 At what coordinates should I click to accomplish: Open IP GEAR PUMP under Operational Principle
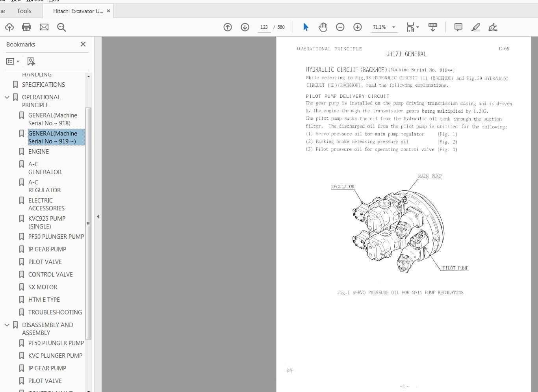47,249
